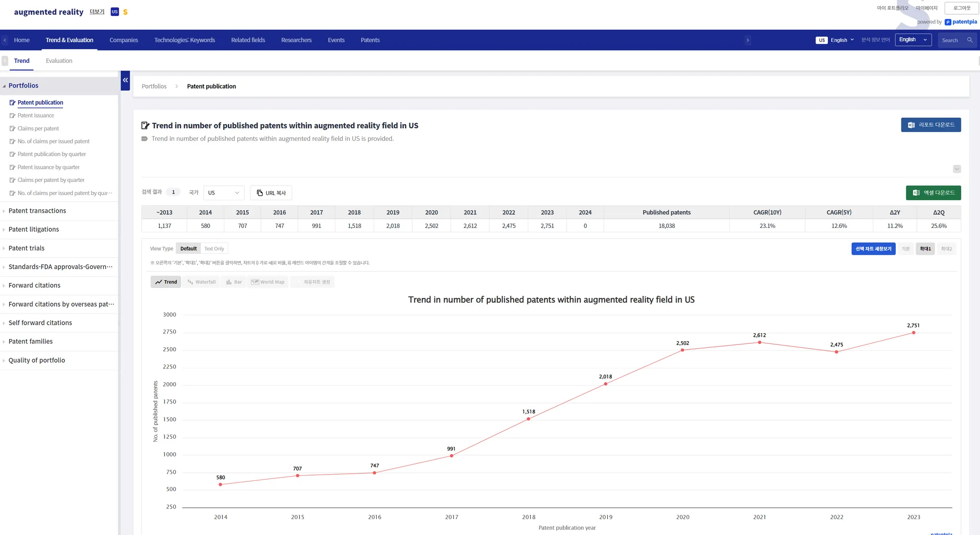Click the 선택 차트 새창보기 button
980x535 pixels.
pyautogui.click(x=873, y=249)
